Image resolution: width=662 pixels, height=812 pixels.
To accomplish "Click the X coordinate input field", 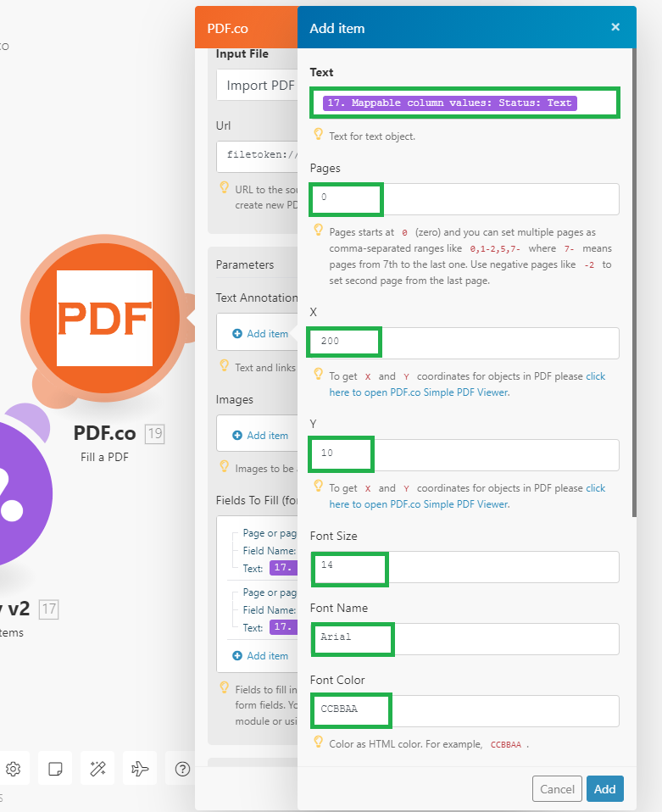I will coord(465,342).
